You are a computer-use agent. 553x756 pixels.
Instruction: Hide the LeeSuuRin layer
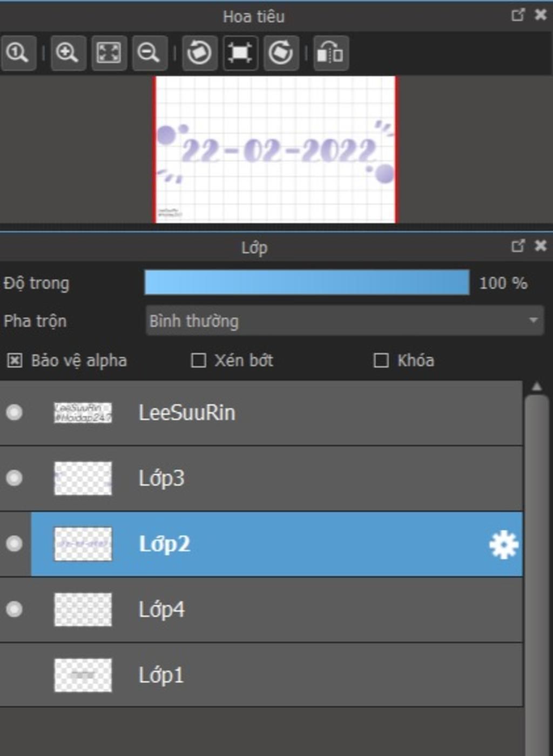15,413
